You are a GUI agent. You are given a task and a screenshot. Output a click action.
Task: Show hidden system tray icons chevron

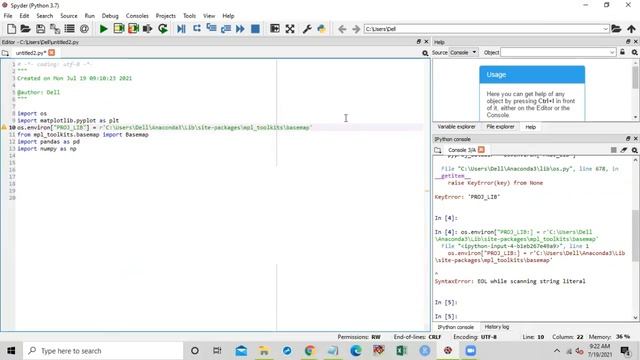[557, 351]
